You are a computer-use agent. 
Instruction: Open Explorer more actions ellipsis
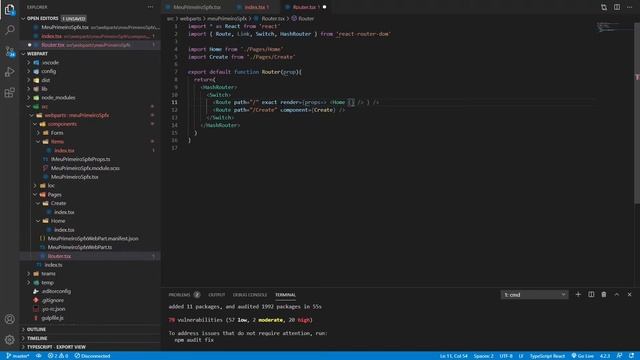pyautogui.click(x=151, y=7)
